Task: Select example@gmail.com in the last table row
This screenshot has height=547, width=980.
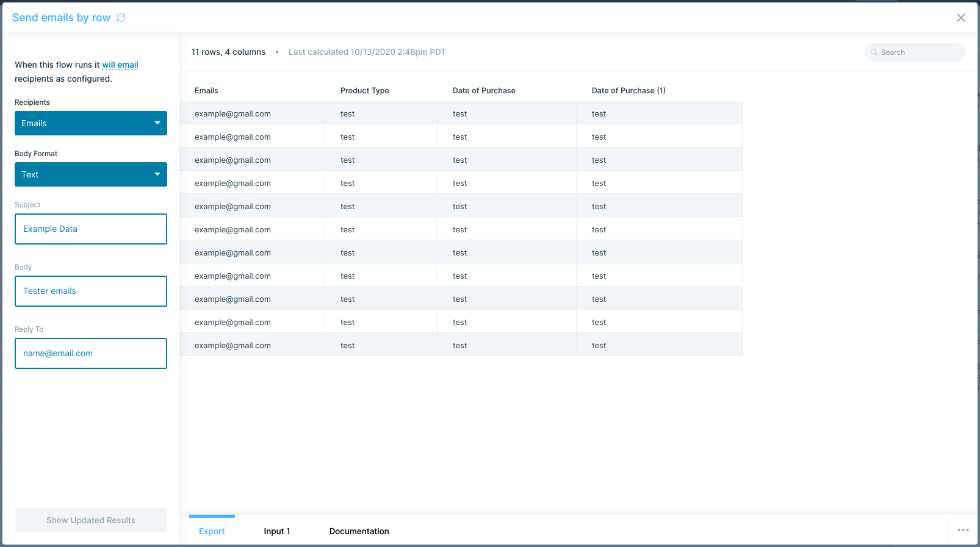Action: [x=232, y=345]
